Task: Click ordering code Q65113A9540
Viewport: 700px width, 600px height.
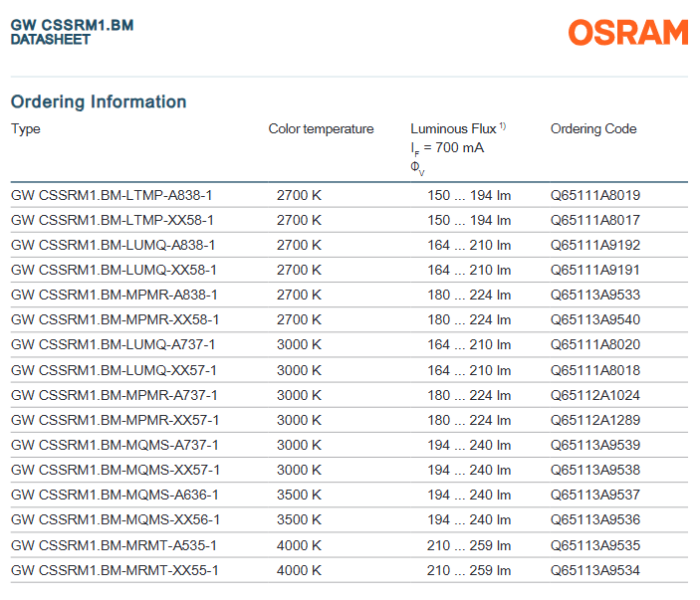Action: [x=595, y=319]
